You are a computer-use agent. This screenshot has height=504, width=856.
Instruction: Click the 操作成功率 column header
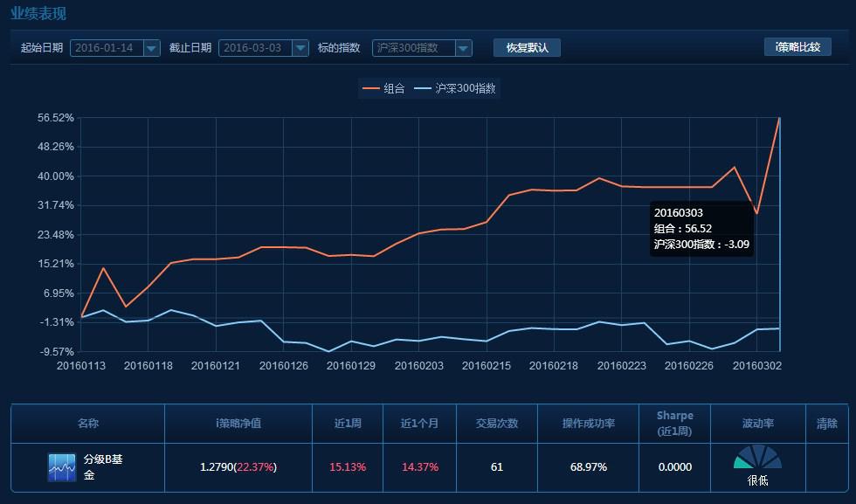click(589, 423)
